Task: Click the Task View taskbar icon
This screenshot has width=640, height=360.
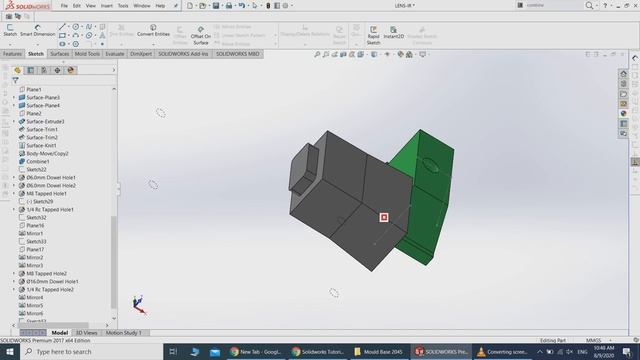Action: click(x=173, y=351)
